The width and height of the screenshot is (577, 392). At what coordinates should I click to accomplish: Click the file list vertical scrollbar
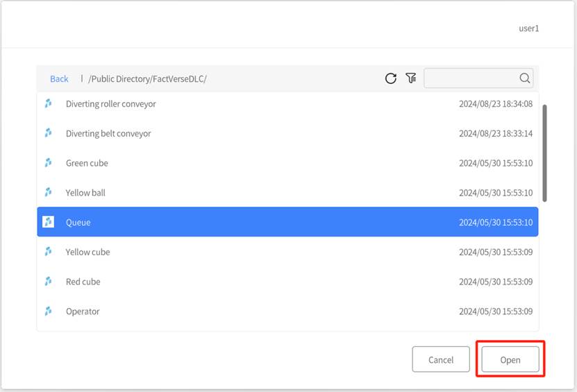click(544, 153)
